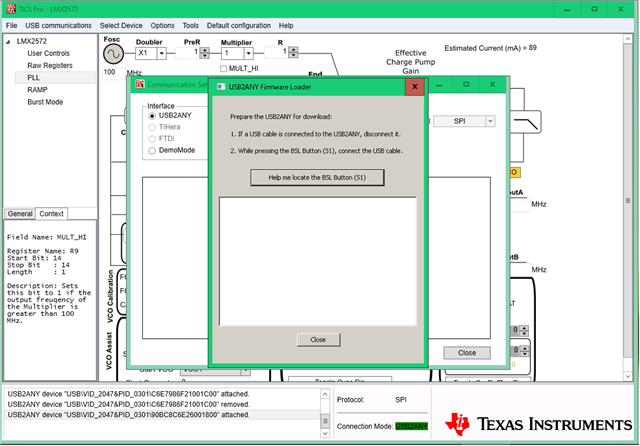Click the Register Name: R9 text

click(42, 251)
